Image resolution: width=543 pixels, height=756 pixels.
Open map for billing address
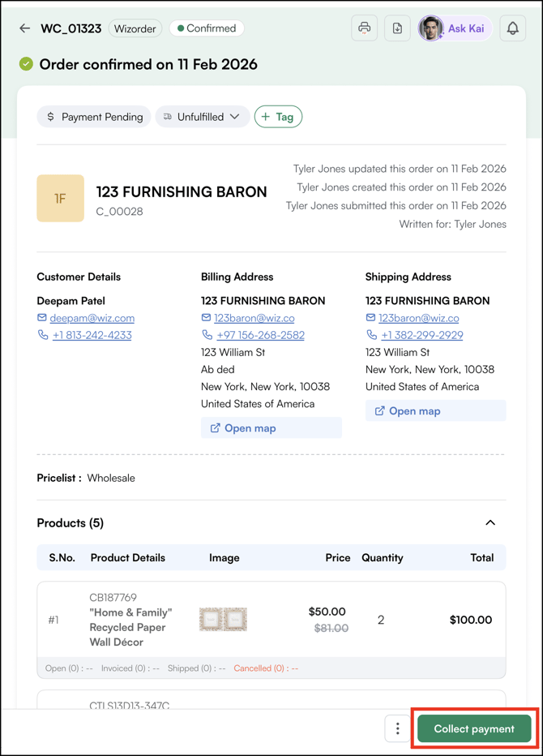click(x=271, y=428)
